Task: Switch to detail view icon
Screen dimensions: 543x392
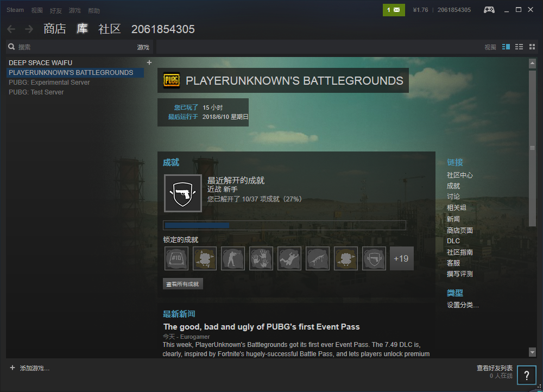Action: point(506,47)
